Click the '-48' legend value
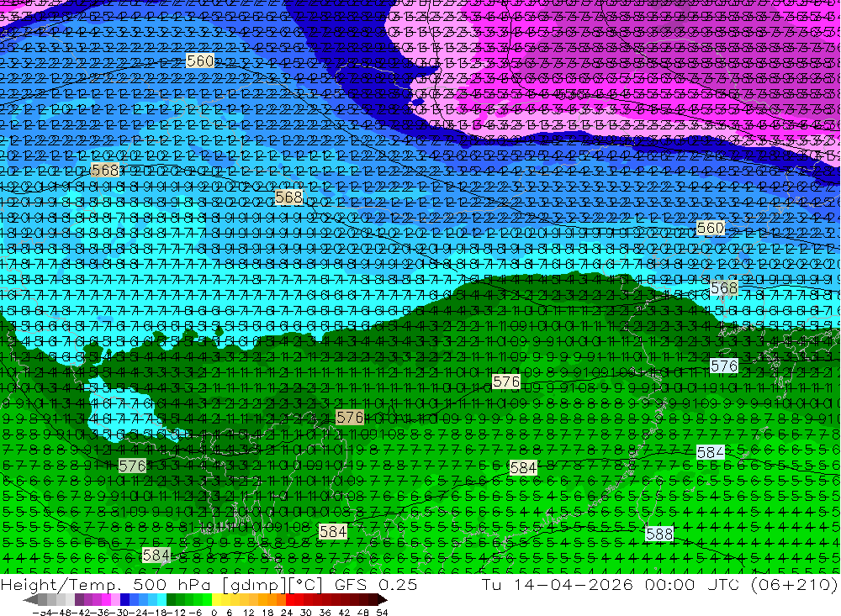Screen dimensions: 841x616 coord(62,613)
